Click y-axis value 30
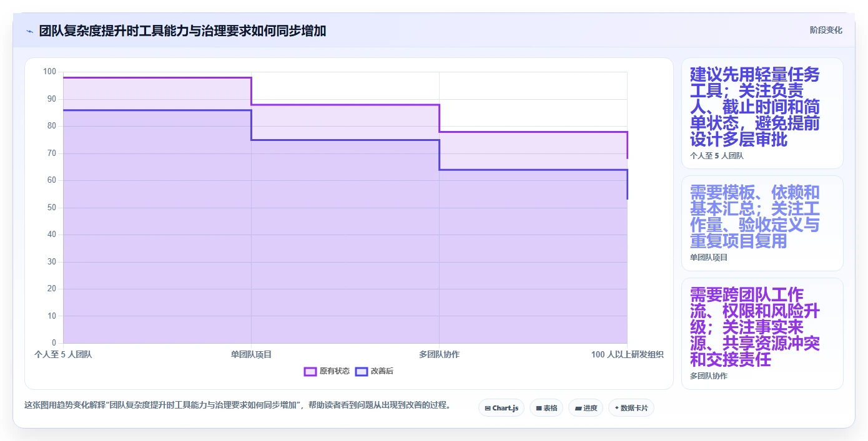This screenshot has height=441, width=868. pyautogui.click(x=52, y=261)
